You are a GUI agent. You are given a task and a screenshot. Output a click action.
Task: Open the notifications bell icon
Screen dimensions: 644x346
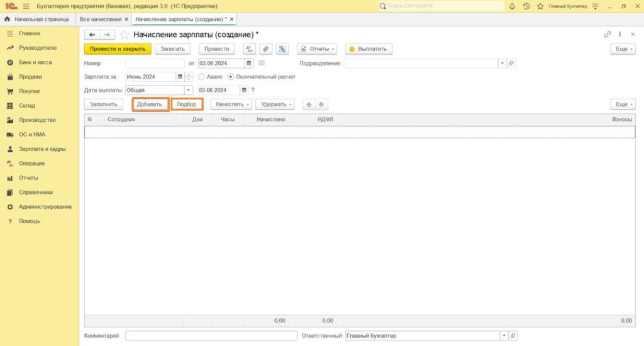[x=512, y=6]
